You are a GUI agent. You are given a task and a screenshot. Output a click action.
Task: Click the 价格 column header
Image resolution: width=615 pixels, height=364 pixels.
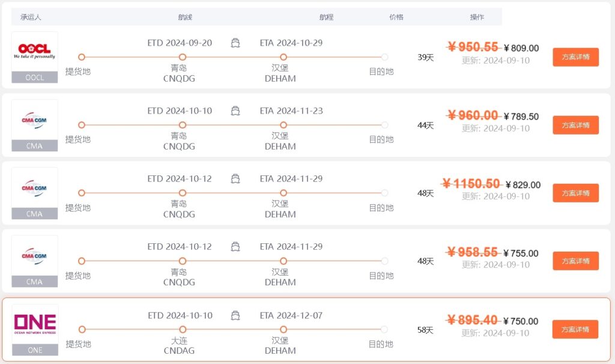(396, 17)
